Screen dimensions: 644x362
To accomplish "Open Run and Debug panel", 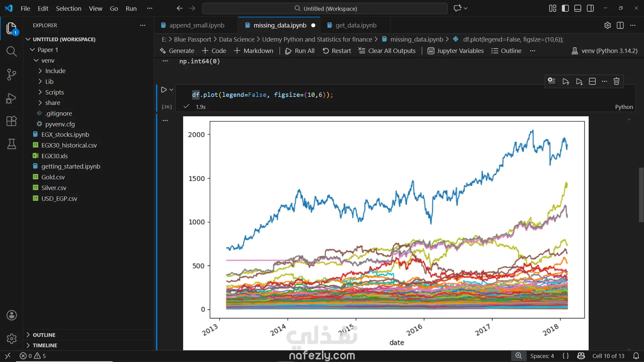I will pos(11,98).
